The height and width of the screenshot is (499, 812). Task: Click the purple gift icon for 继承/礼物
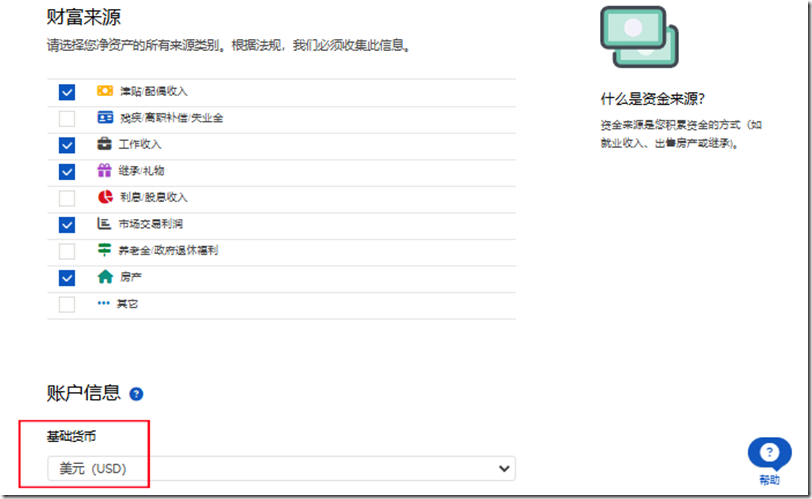click(x=104, y=171)
